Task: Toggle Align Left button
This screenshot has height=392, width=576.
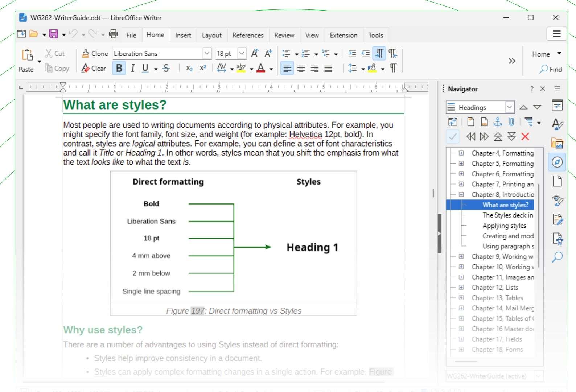Action: point(287,68)
